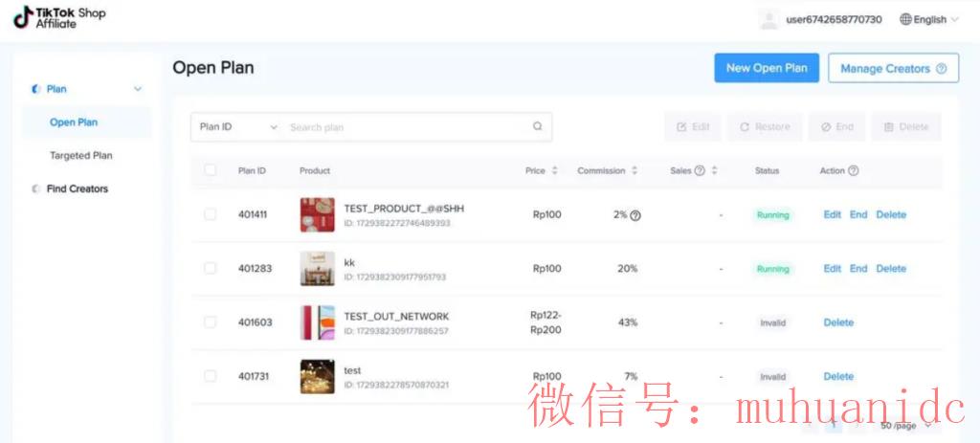Image resolution: width=980 pixels, height=443 pixels.
Task: Delete invalid plan 401731
Action: click(x=838, y=376)
